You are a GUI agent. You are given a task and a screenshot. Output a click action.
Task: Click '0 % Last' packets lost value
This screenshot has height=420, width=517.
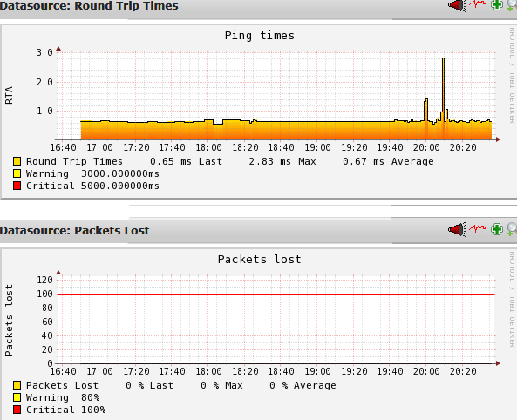click(x=149, y=385)
